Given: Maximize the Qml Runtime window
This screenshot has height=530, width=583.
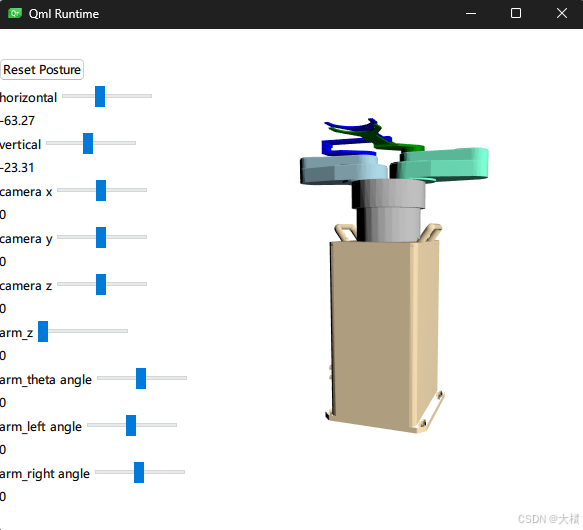Looking at the screenshot, I should 516,14.
